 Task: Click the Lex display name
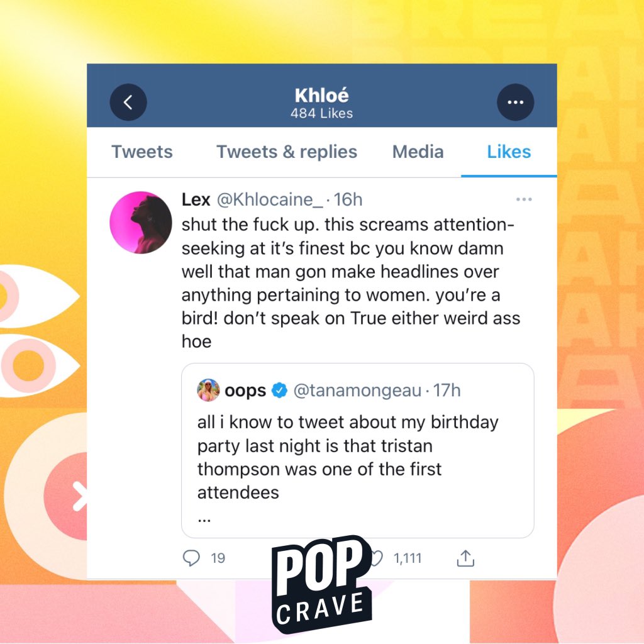196,199
